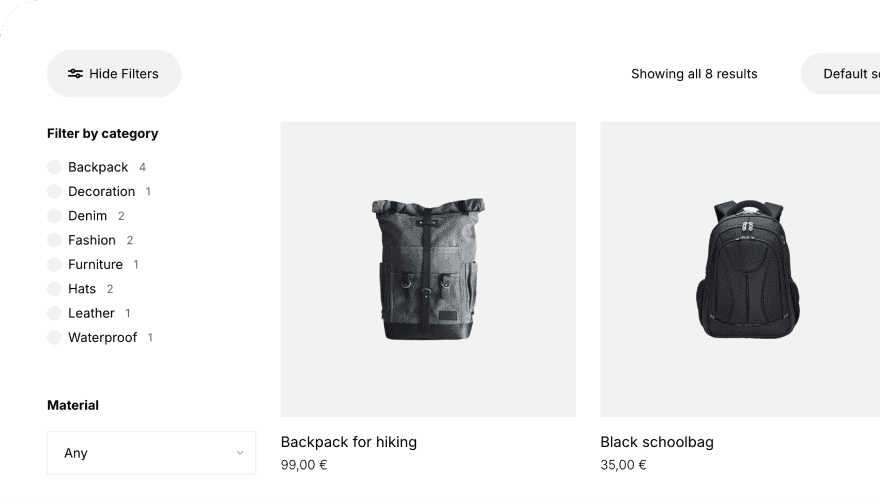Click the Waterproof category label
Image resolution: width=880 pixels, height=500 pixels.
point(102,338)
